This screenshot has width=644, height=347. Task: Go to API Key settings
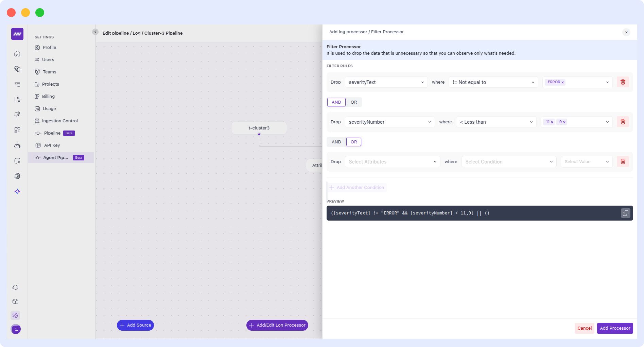(52, 145)
